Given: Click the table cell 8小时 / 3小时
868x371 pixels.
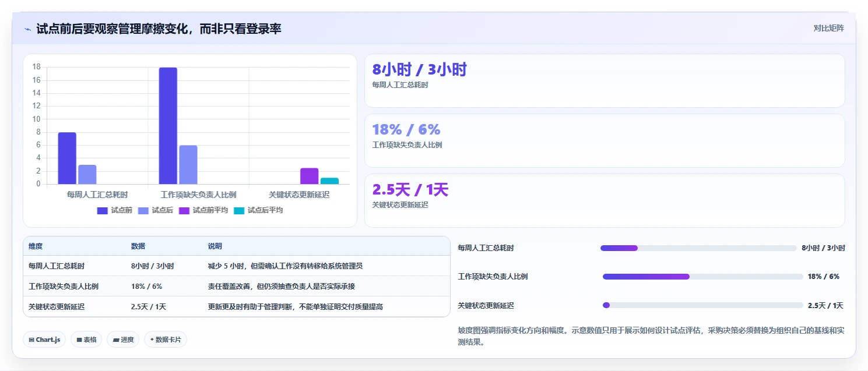Looking at the screenshot, I should (153, 266).
